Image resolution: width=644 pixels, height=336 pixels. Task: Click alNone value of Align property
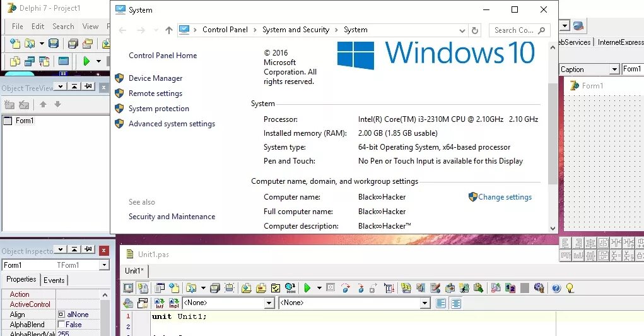tap(78, 315)
